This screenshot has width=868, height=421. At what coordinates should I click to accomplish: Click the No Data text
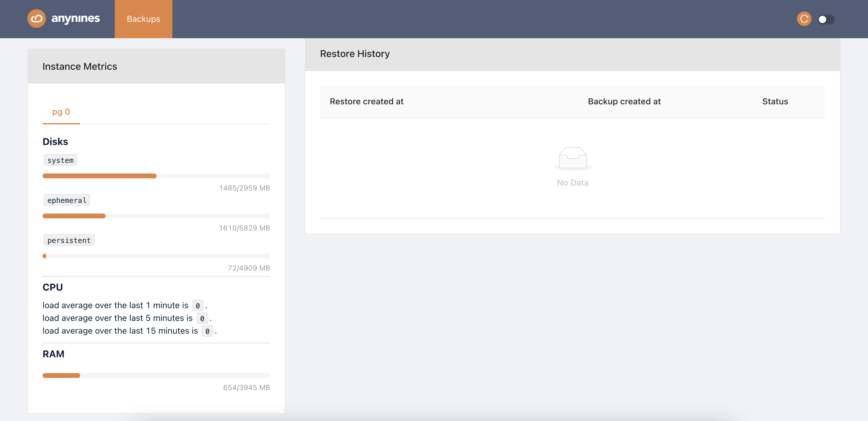[572, 183]
